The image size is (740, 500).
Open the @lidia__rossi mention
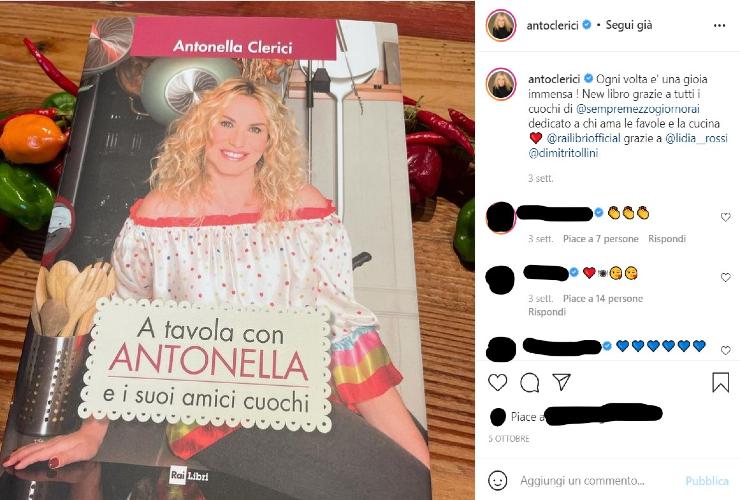(x=696, y=138)
